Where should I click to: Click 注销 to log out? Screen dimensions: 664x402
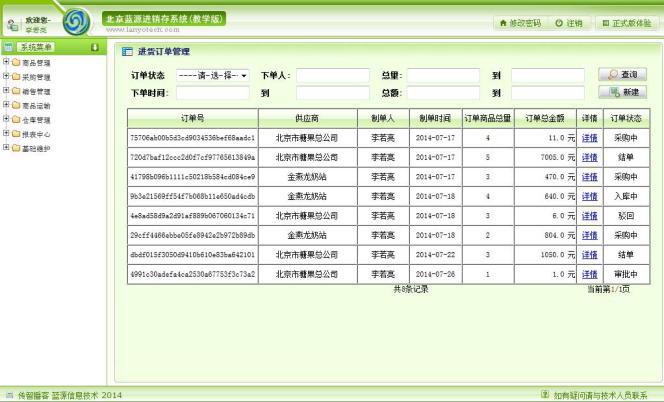click(570, 22)
